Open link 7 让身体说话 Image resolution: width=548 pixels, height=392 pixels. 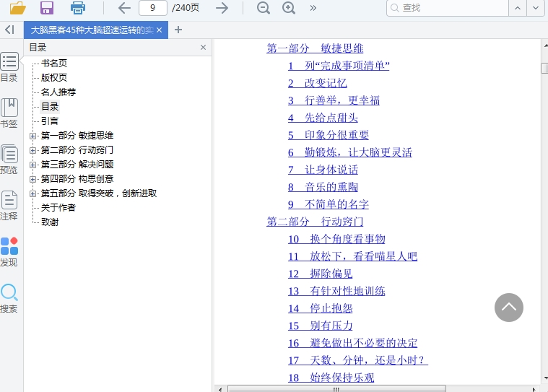point(323,170)
